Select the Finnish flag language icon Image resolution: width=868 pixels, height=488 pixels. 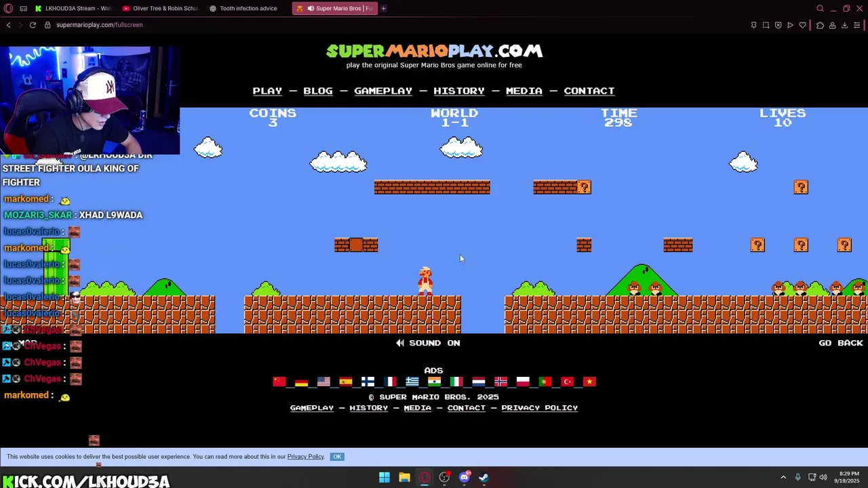tap(368, 382)
